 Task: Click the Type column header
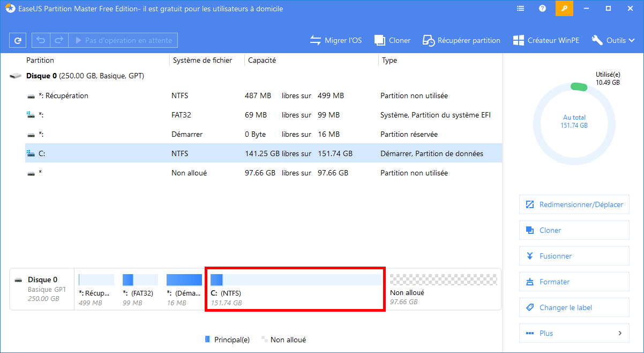tap(390, 61)
